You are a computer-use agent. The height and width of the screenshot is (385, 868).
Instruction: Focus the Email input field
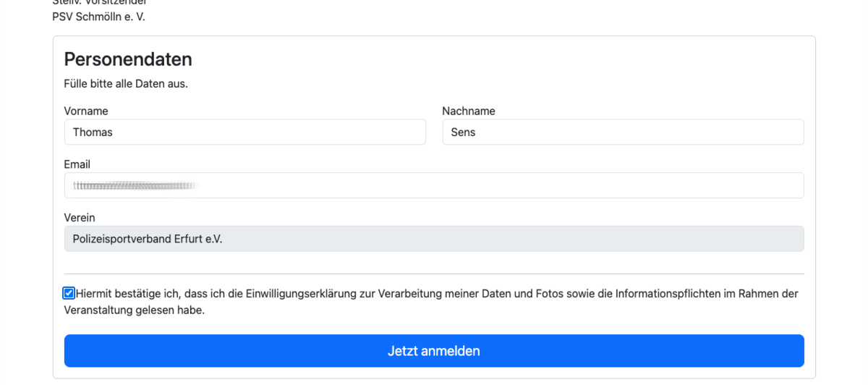[434, 185]
